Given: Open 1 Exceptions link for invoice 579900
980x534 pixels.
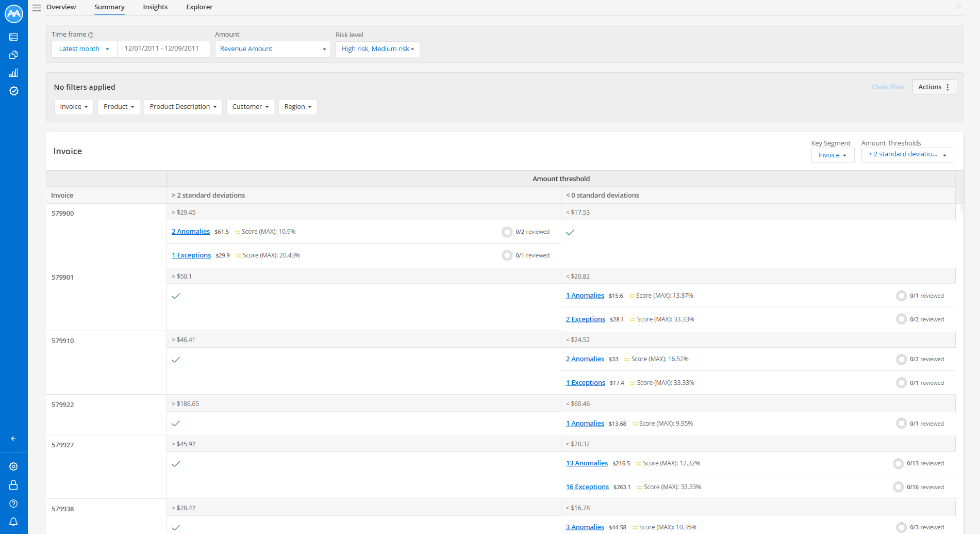Looking at the screenshot, I should coord(191,255).
